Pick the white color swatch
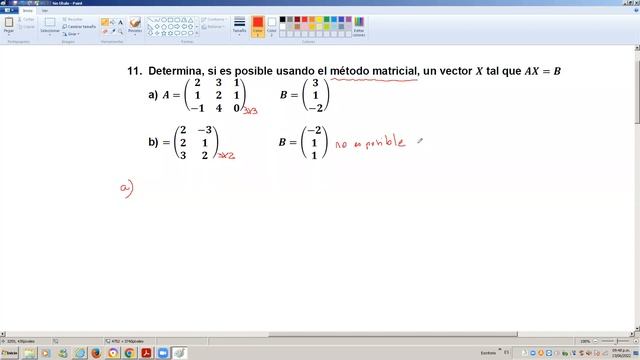The width and height of the screenshot is (640, 360). click(x=282, y=27)
